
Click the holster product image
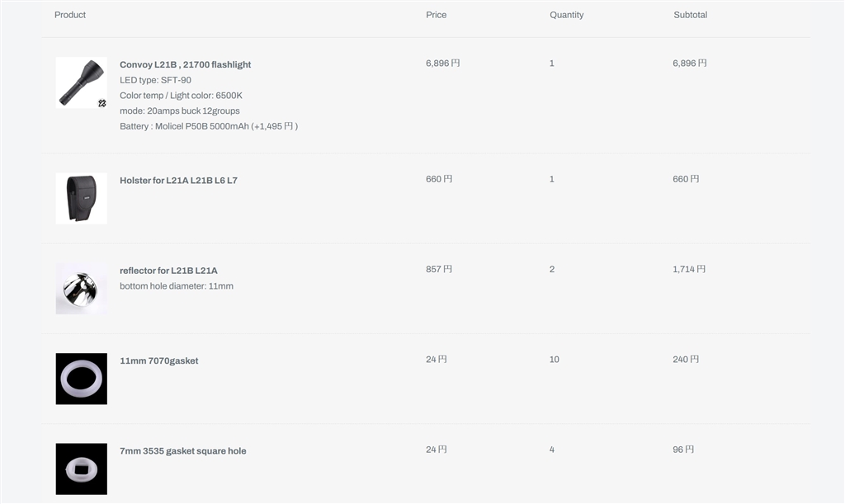pyautogui.click(x=81, y=198)
